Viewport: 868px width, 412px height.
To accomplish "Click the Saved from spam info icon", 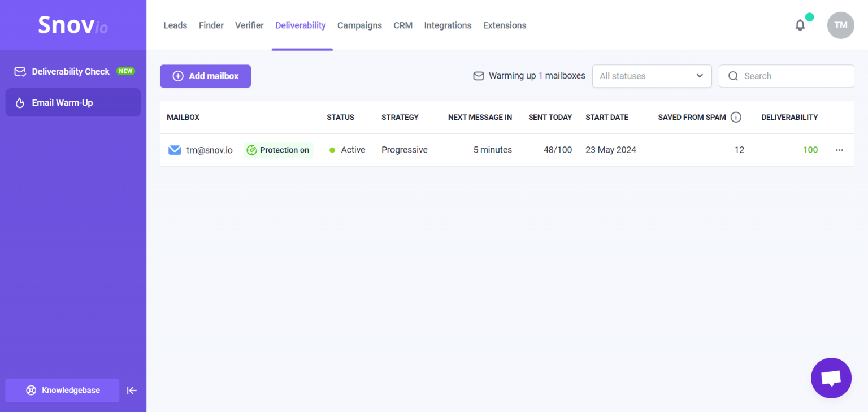I will click(x=736, y=118).
